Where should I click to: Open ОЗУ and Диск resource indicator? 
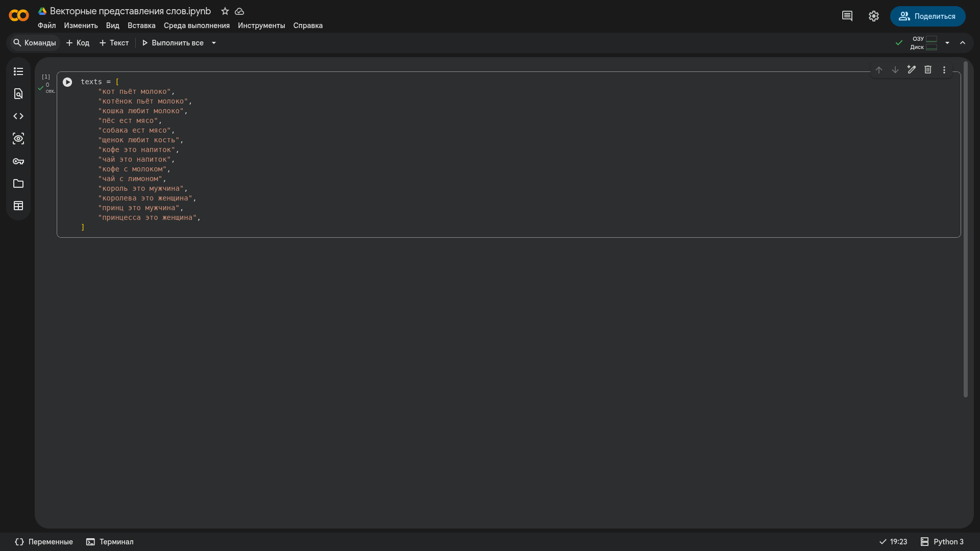tap(924, 43)
